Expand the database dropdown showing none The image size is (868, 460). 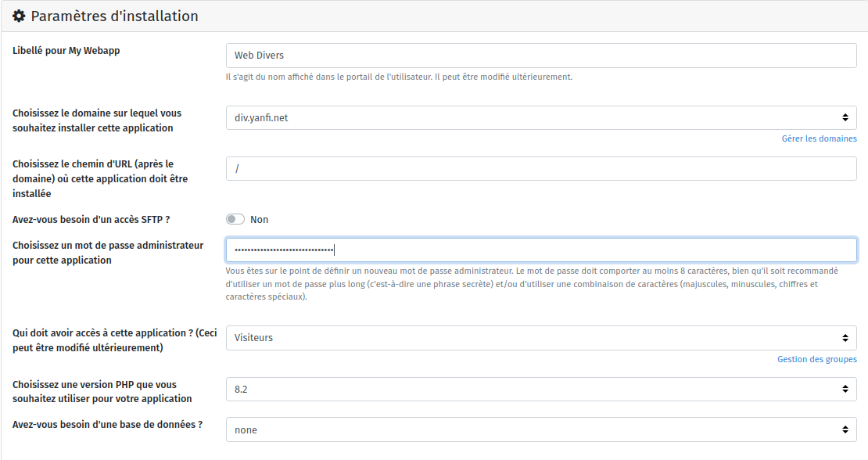click(540, 429)
